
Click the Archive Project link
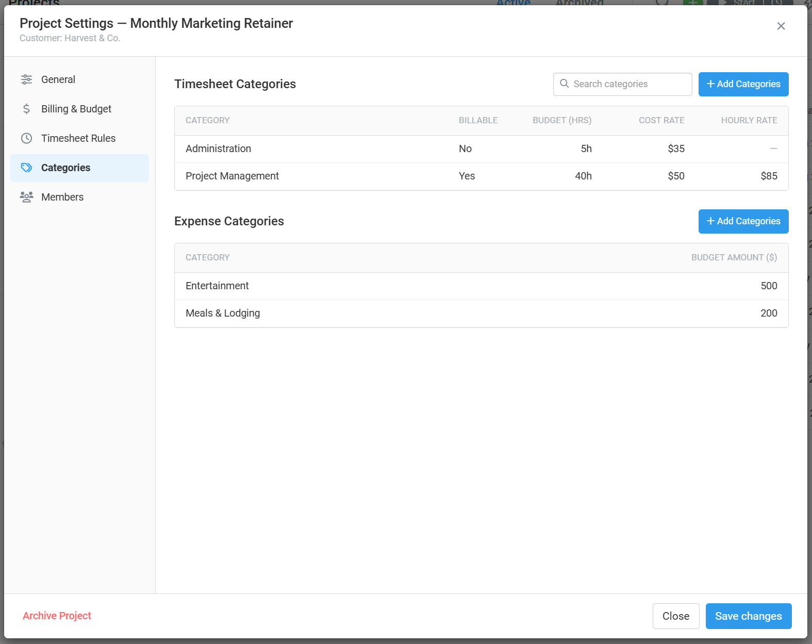pos(57,616)
